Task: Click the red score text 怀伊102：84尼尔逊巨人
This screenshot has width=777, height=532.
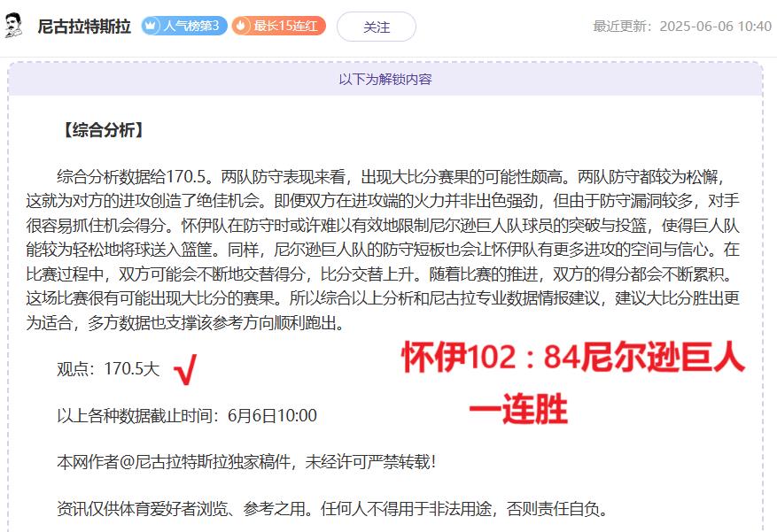Action: coord(573,358)
